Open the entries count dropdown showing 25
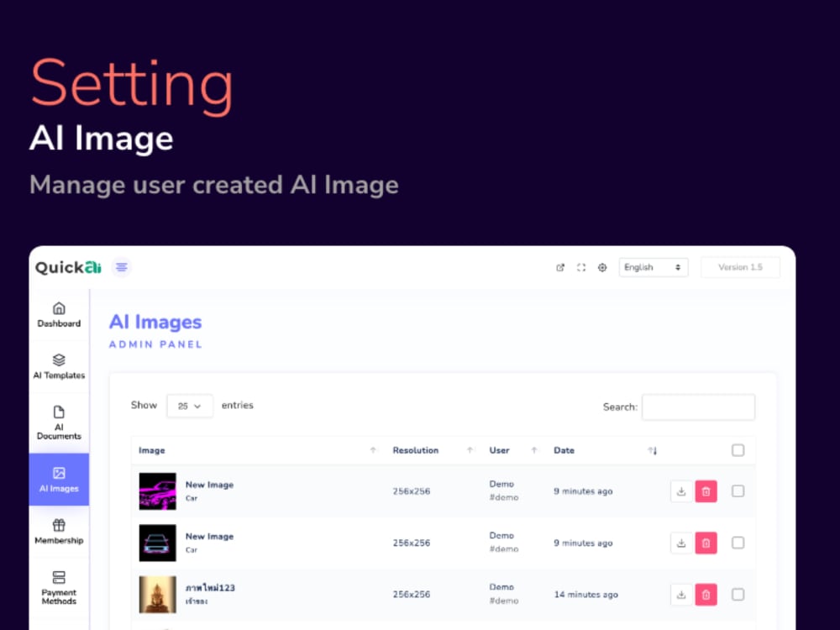The width and height of the screenshot is (840, 630). tap(190, 406)
